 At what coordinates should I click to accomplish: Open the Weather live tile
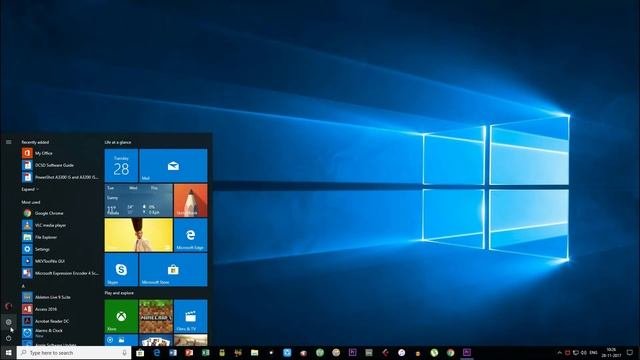pos(138,200)
